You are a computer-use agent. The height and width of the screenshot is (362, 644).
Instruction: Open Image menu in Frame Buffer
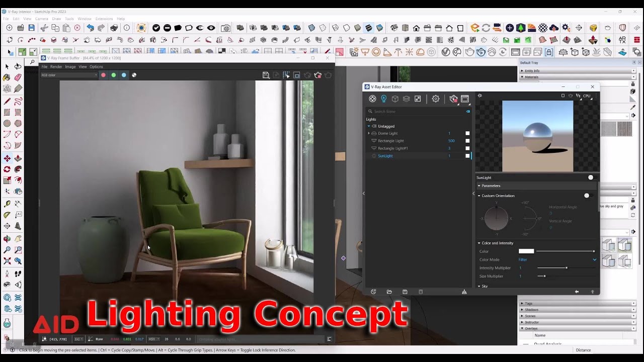click(70, 66)
